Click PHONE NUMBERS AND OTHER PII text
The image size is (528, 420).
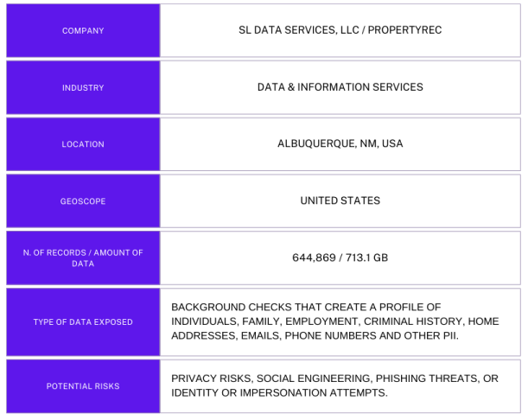point(372,335)
